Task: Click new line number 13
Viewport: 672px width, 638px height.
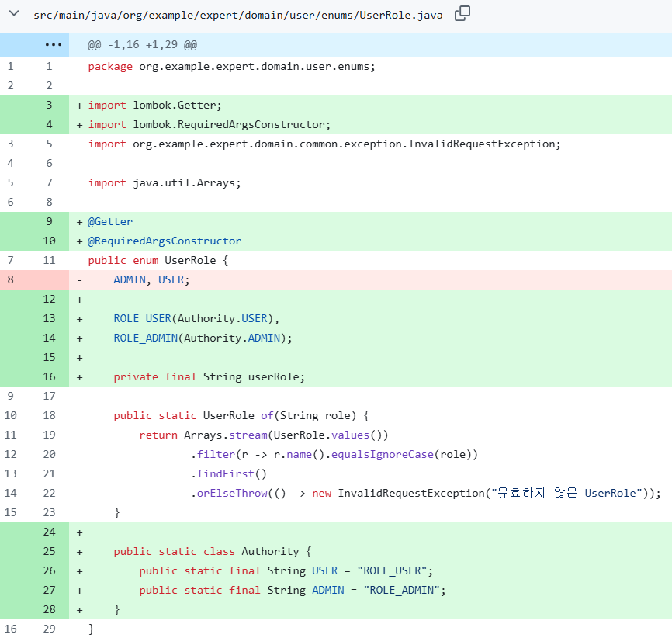Action: point(50,318)
